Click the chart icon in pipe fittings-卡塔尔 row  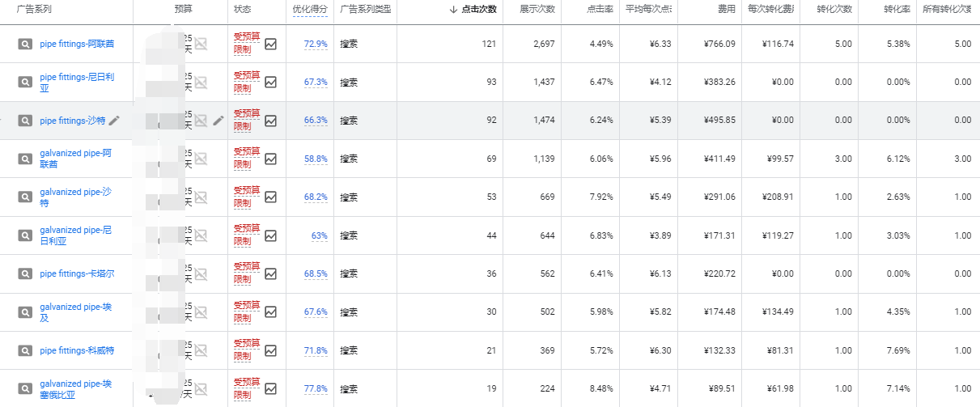tap(270, 274)
